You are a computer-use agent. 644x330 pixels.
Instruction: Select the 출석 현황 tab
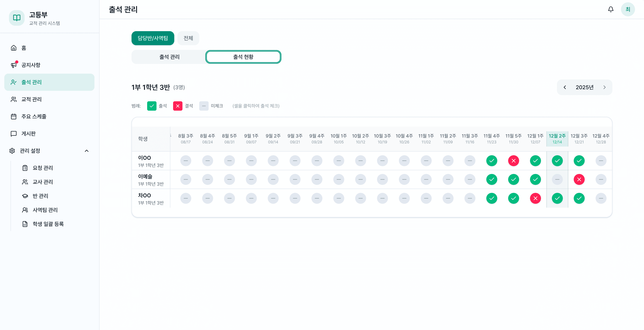pyautogui.click(x=243, y=57)
